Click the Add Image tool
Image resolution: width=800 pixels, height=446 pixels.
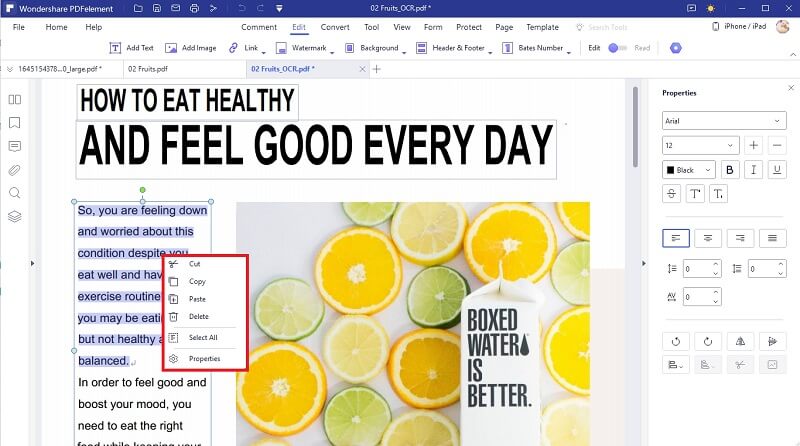click(191, 48)
